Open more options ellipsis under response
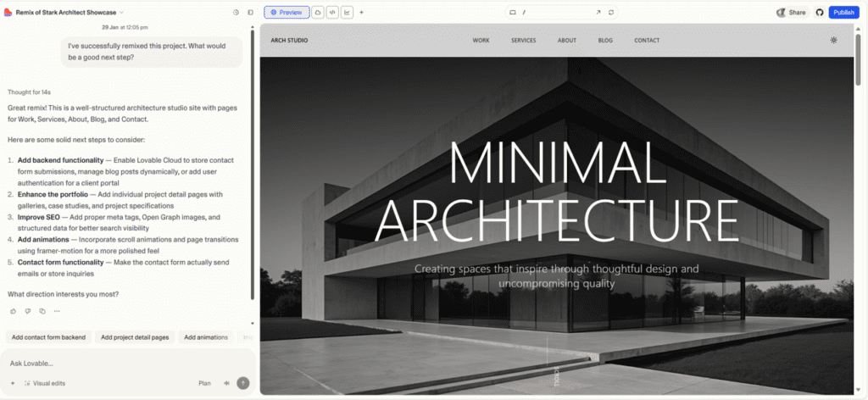868x400 pixels. click(57, 311)
